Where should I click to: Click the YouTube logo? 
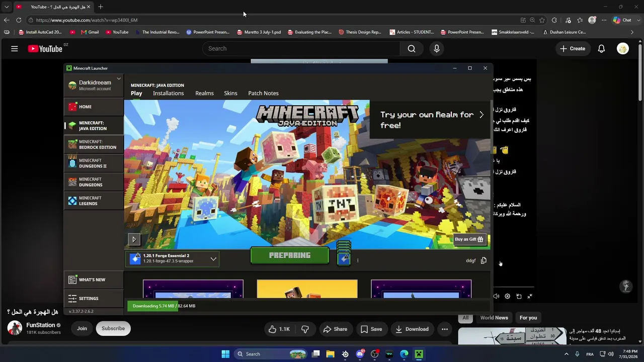click(45, 49)
